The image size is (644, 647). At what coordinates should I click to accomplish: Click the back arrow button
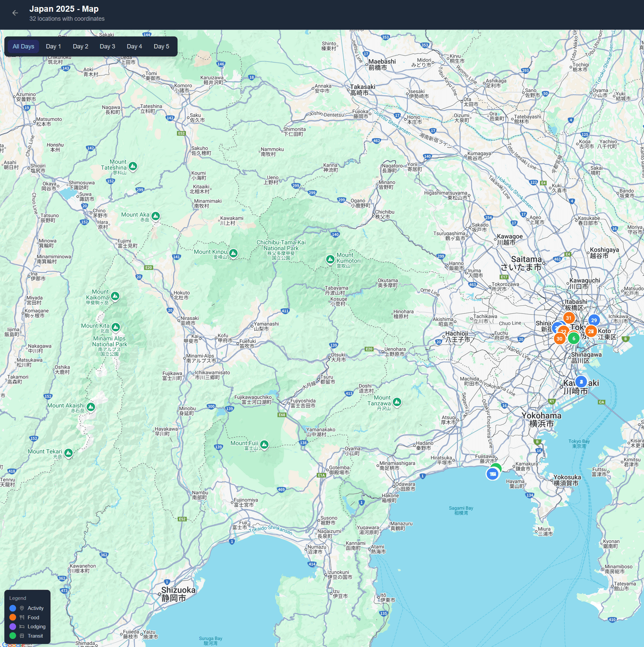coord(15,13)
